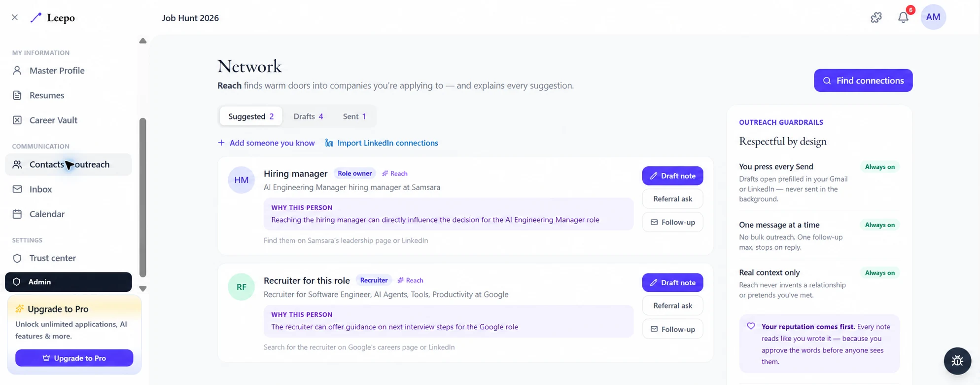This screenshot has height=385, width=980.
Task: Click sidebar scroll up arrow
Action: 143,41
